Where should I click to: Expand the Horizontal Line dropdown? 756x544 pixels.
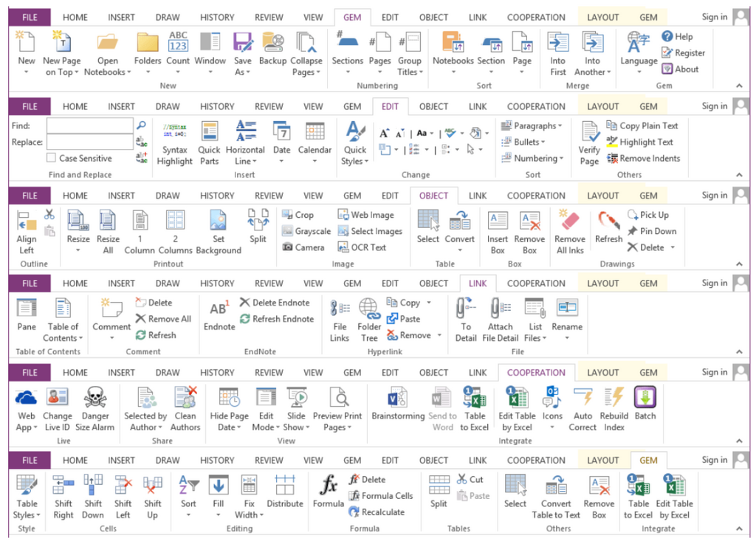point(255,162)
